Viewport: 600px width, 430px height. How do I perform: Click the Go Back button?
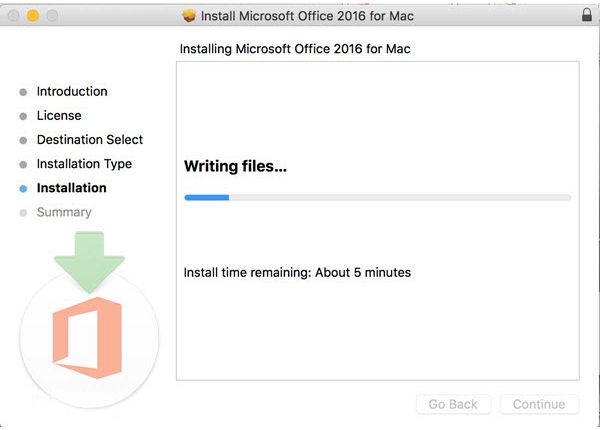point(453,404)
